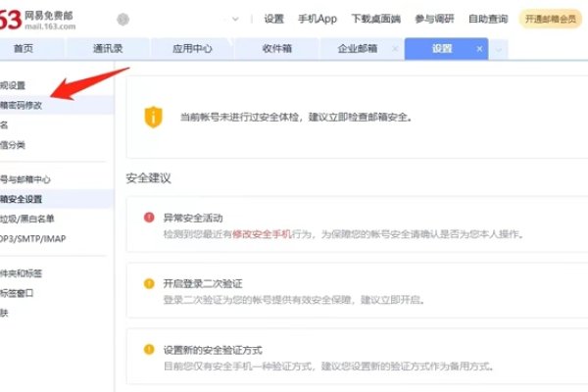This screenshot has width=588, height=392.
Task: Open the 设置 link in header
Action: 273,19
